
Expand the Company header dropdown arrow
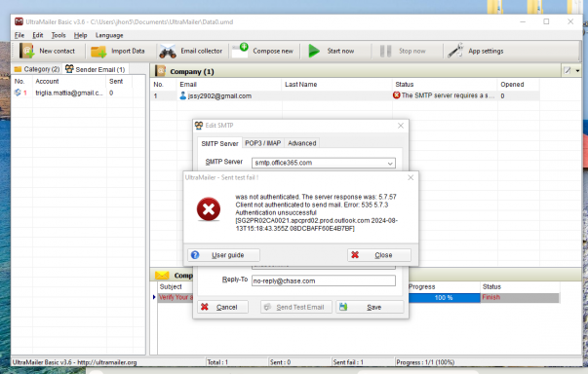coord(577,71)
